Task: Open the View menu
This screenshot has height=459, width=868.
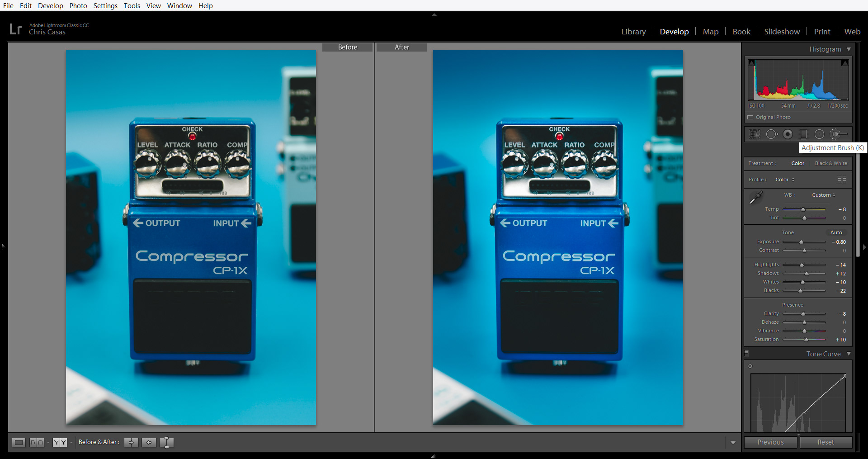Action: (153, 5)
